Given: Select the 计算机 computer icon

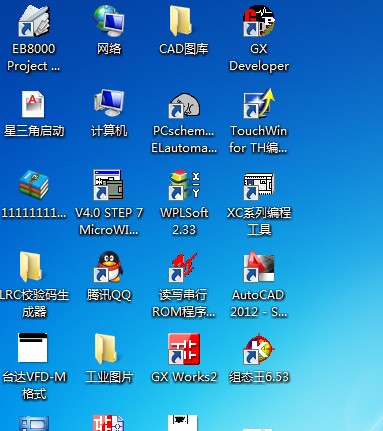Looking at the screenshot, I should [x=109, y=103].
